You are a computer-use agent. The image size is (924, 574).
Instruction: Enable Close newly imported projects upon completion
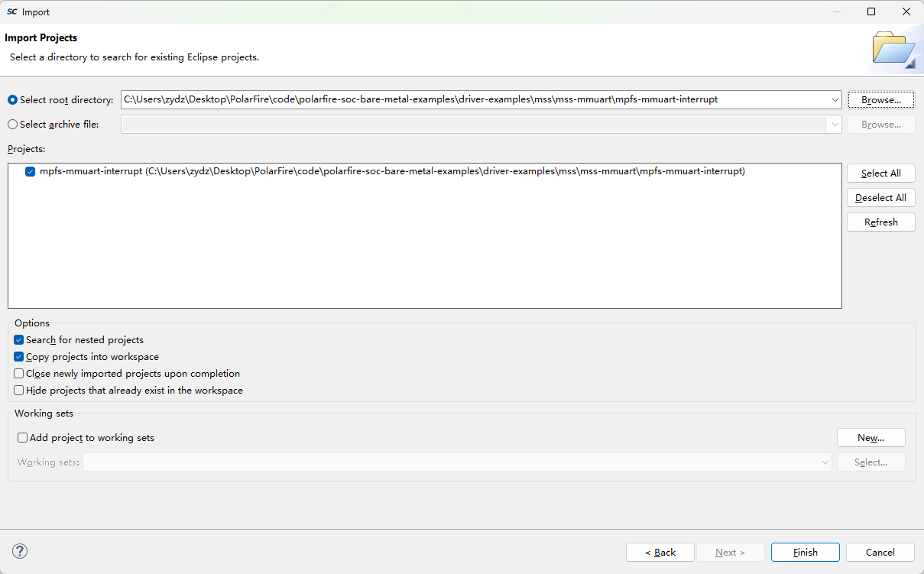[x=19, y=374]
